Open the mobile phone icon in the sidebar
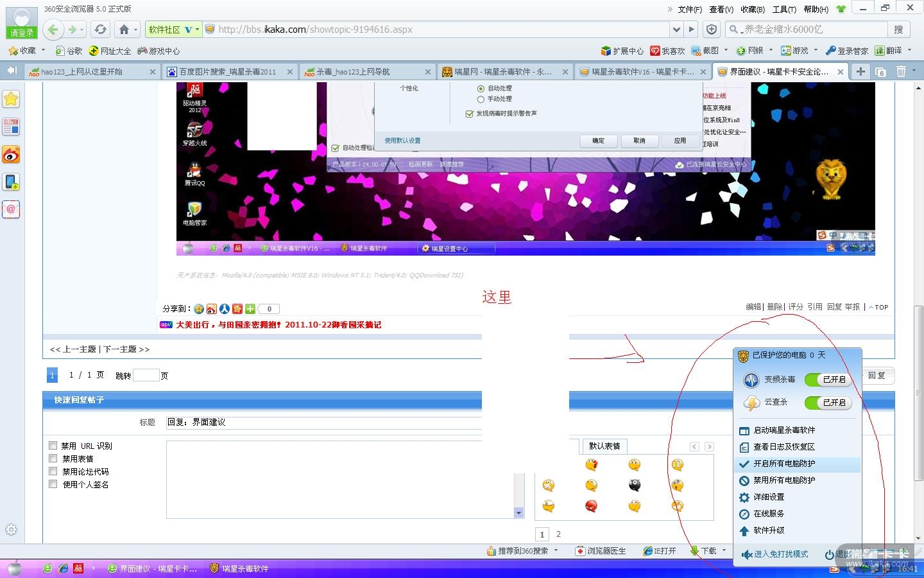This screenshot has height=578, width=924. [x=12, y=182]
